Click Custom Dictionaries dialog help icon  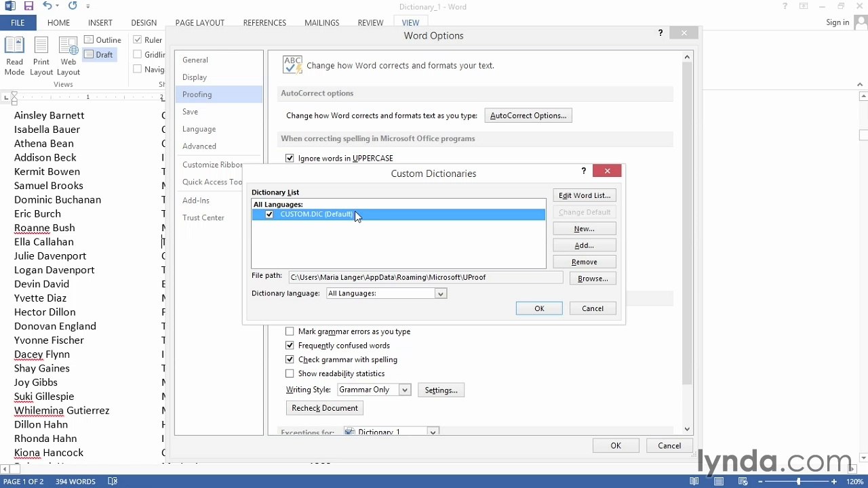pos(583,171)
